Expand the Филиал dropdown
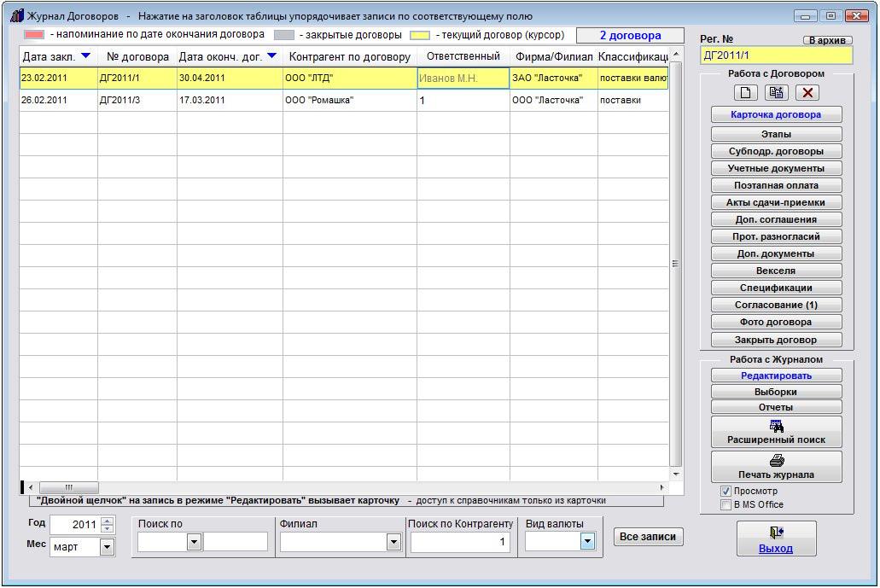The width and height of the screenshot is (880, 588). pyautogui.click(x=393, y=541)
